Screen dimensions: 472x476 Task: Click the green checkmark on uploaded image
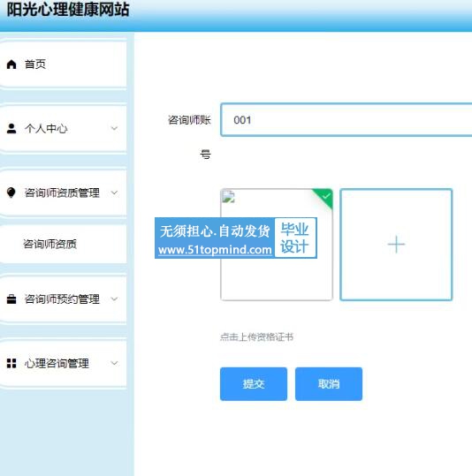tap(326, 196)
